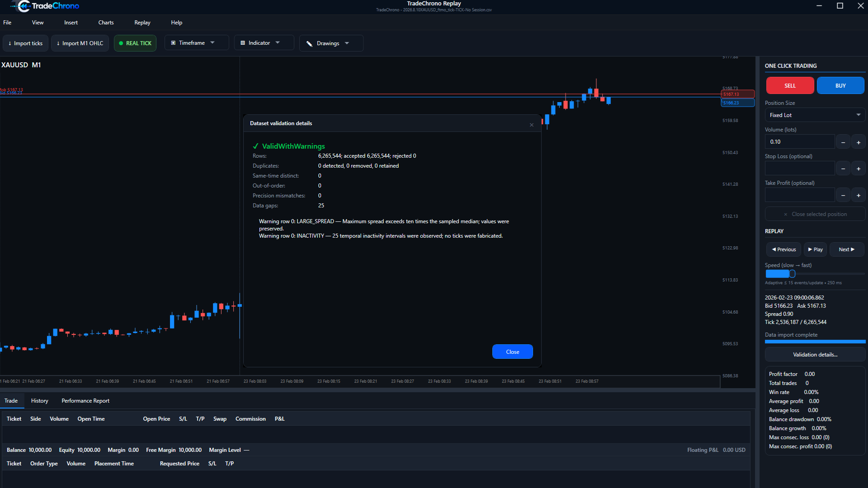Toggle the REAL TICK mode button
Screen dimensions: 868x488
pos(135,43)
